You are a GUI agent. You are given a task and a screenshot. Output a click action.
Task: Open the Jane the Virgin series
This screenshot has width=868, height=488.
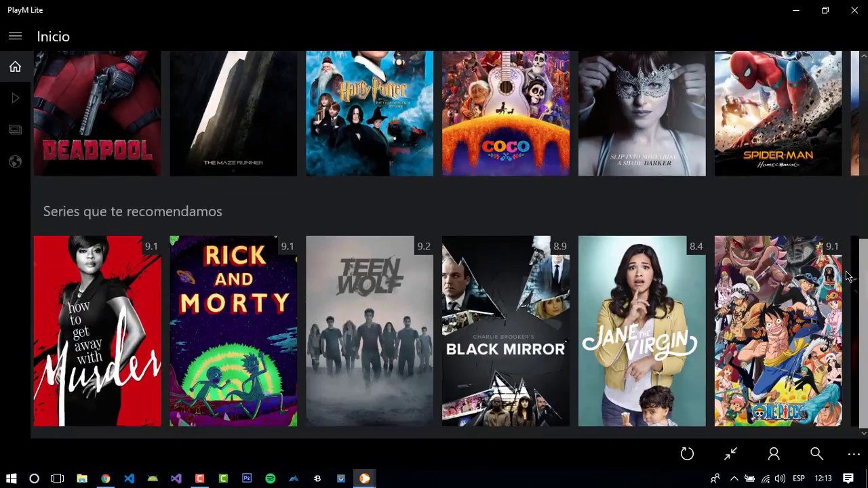(642, 331)
